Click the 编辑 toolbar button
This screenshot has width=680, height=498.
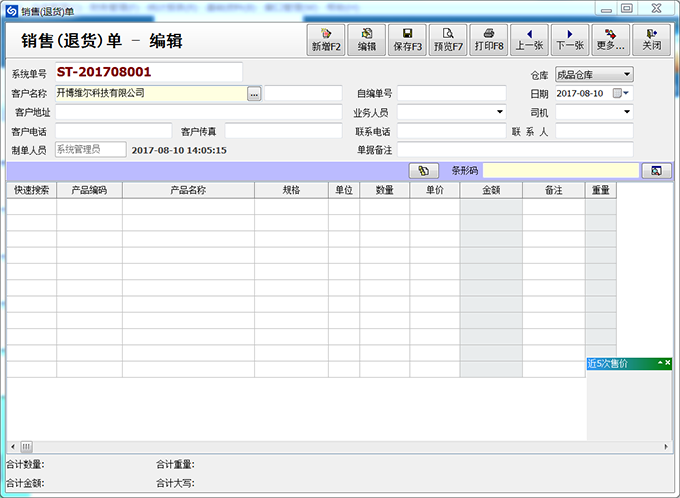366,40
